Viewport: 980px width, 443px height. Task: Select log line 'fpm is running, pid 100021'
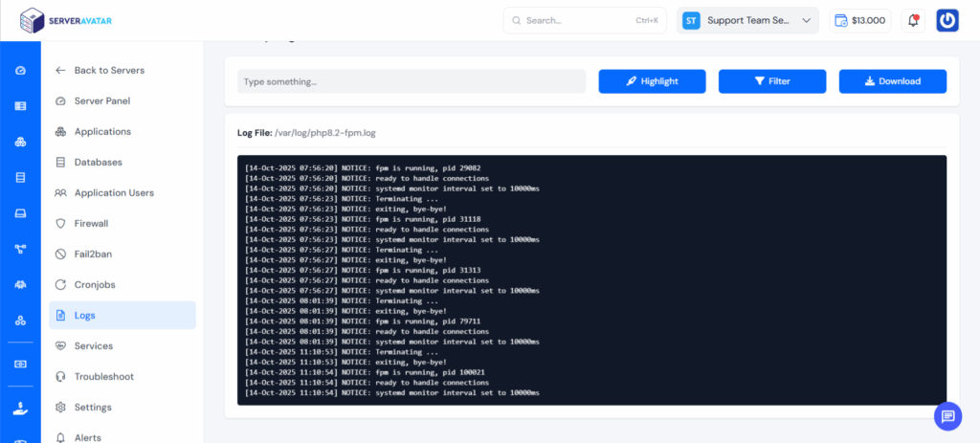(365, 372)
